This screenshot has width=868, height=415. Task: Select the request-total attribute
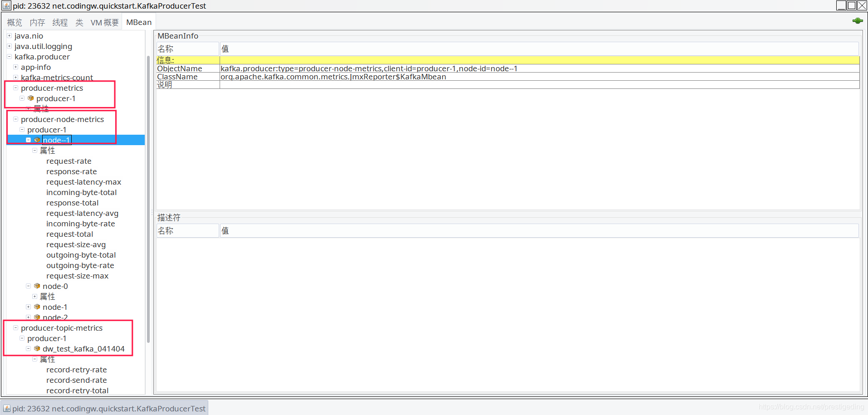pyautogui.click(x=69, y=234)
